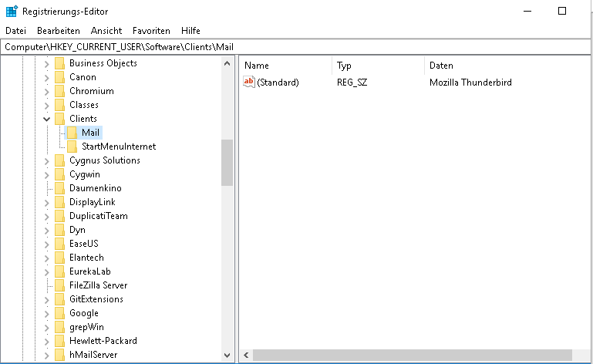Click the REG_SZ type cell
The height and width of the screenshot is (364, 593).
click(x=352, y=82)
